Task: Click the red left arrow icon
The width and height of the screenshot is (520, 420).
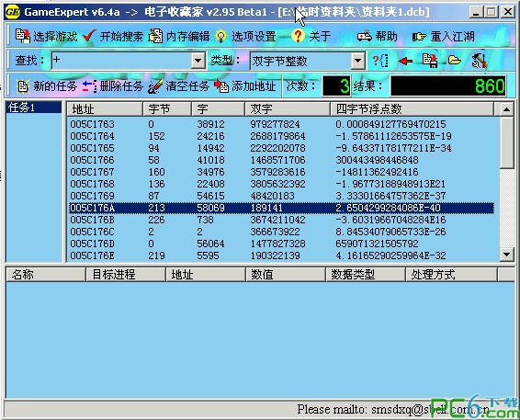Action: pos(404,61)
